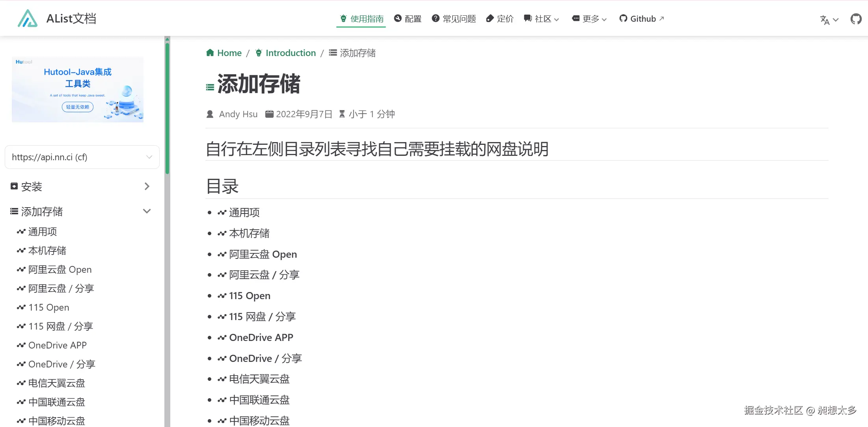Click the AList logo icon
Viewport: 868px width, 427px height.
(x=28, y=19)
